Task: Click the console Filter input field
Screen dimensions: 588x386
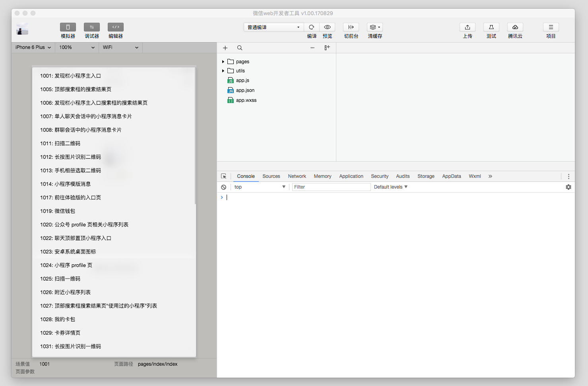Action: [x=331, y=187]
